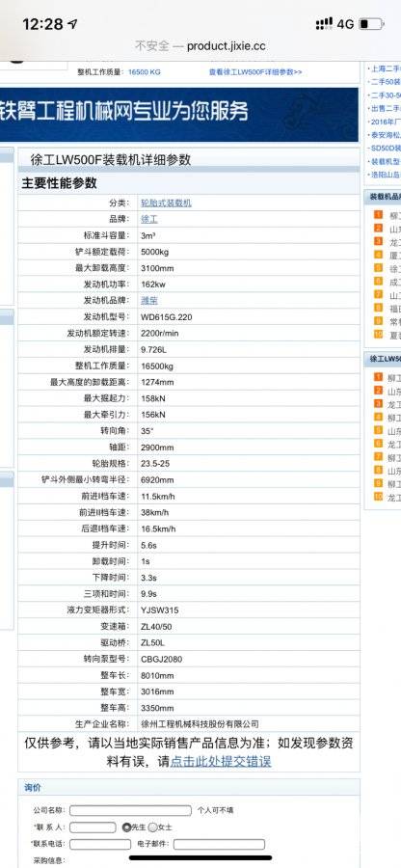
Task: Select the 162kw engine power value
Action: 154,285
